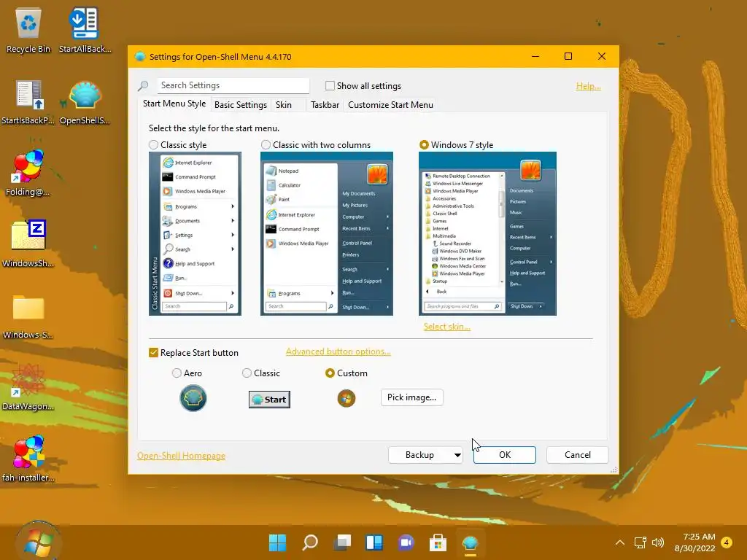747x560 pixels.
Task: Open the notification badge showing 4
Action: coord(727,542)
